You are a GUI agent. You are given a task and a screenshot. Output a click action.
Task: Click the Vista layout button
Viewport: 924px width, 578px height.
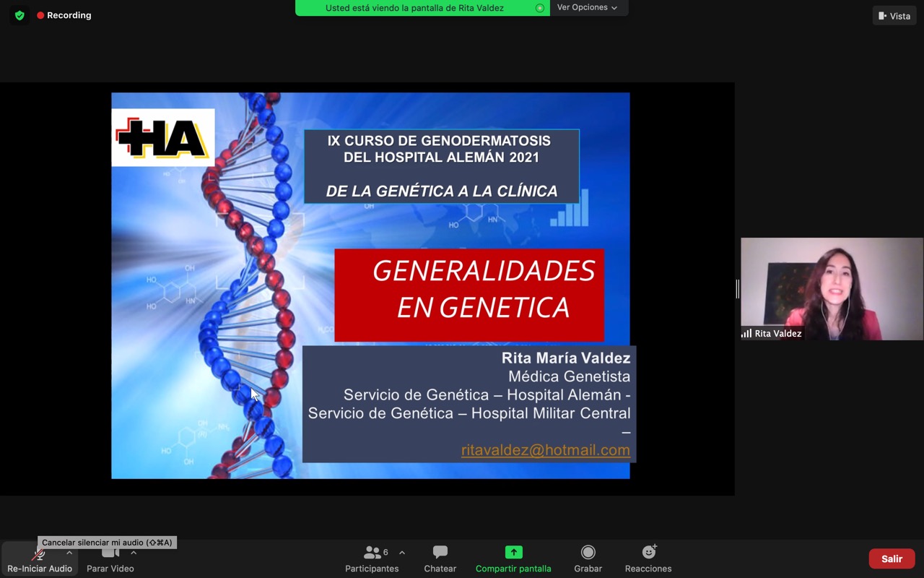click(x=894, y=16)
